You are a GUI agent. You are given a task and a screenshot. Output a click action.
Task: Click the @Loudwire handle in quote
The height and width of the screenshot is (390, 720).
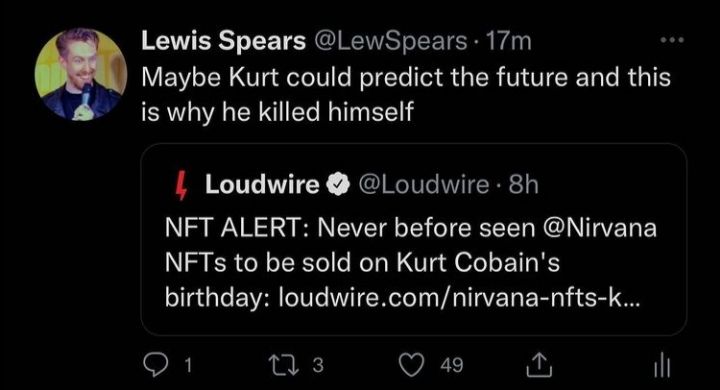point(423,185)
